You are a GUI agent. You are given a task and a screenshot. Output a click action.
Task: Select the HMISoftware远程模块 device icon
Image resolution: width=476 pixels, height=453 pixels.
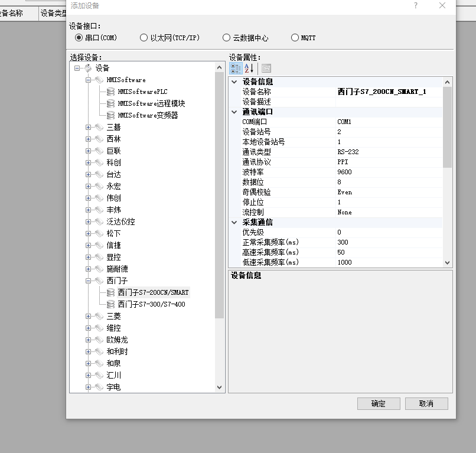click(x=110, y=103)
